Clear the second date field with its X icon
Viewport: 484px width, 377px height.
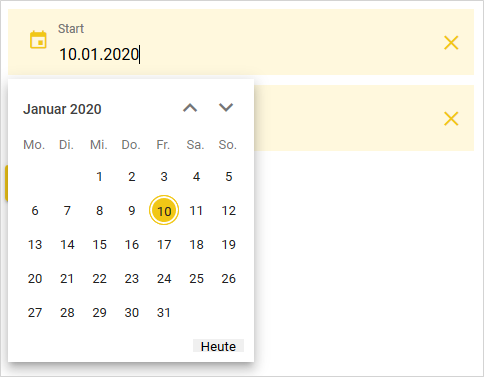(x=451, y=119)
